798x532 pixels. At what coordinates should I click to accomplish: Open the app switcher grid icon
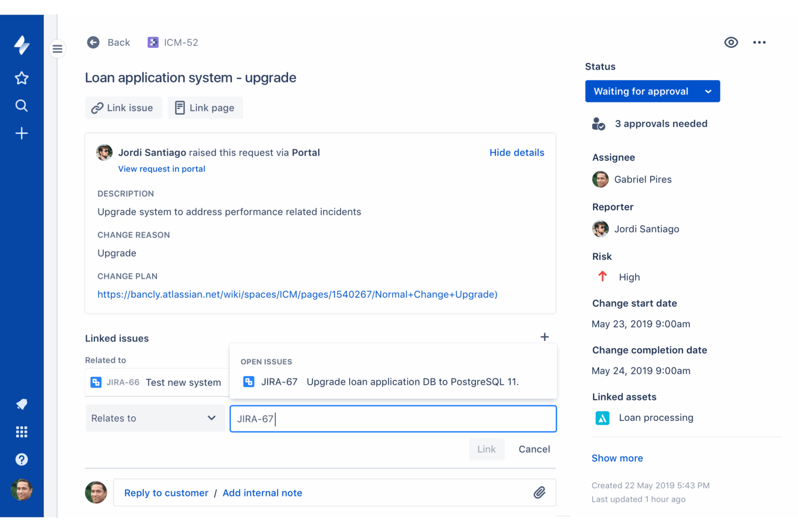[x=22, y=432]
